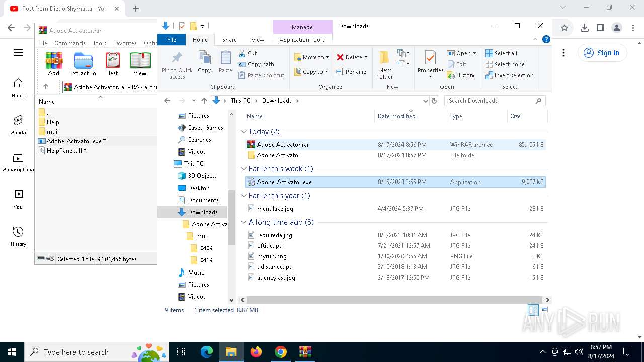Open the Application Tools tab
This screenshot has height=362, width=644.
tap(302, 40)
